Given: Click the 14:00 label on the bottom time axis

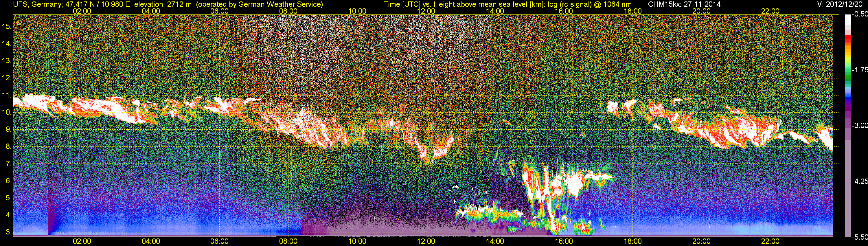Looking at the screenshot, I should 495,241.
